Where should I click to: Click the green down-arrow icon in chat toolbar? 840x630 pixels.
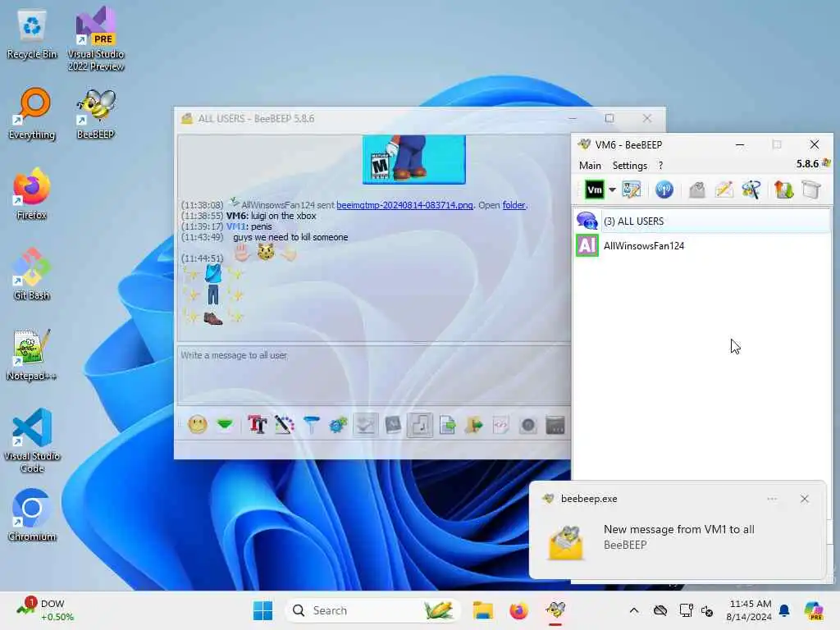[225, 426]
